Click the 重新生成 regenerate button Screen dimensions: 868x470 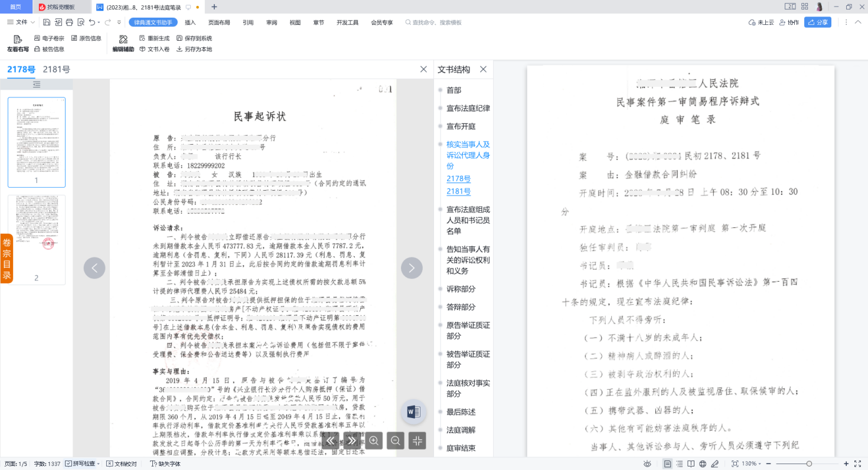pyautogui.click(x=154, y=38)
